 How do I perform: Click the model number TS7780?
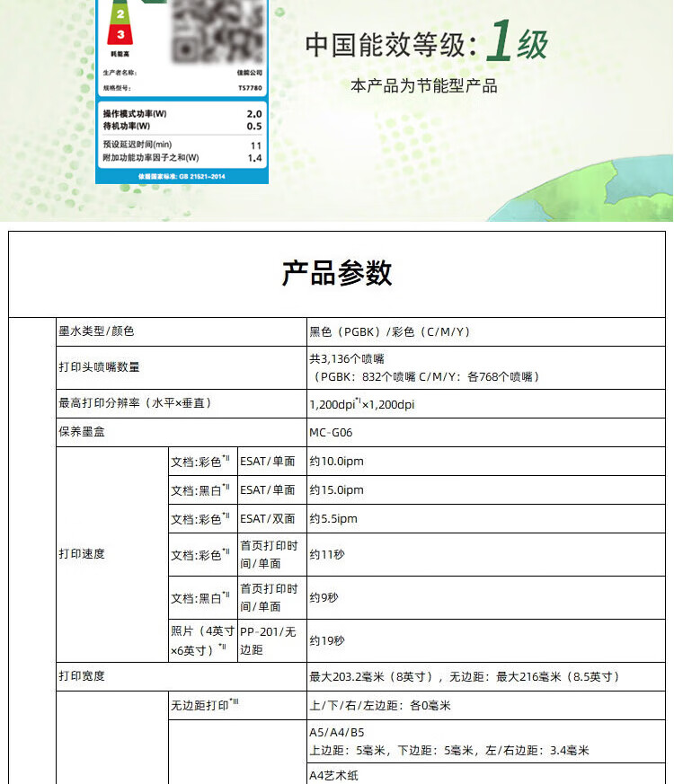250,88
